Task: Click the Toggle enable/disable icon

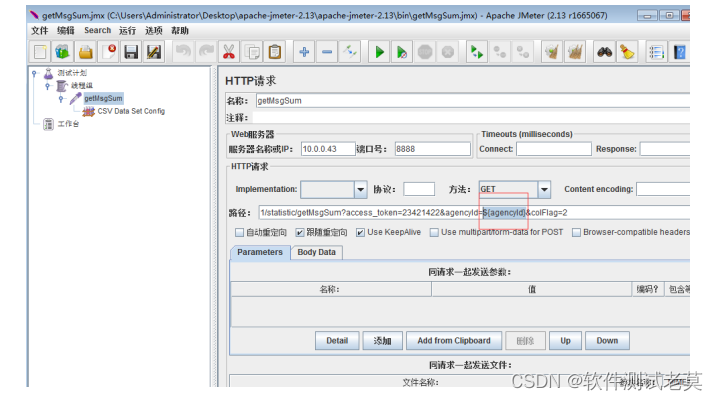Action: [x=350, y=52]
